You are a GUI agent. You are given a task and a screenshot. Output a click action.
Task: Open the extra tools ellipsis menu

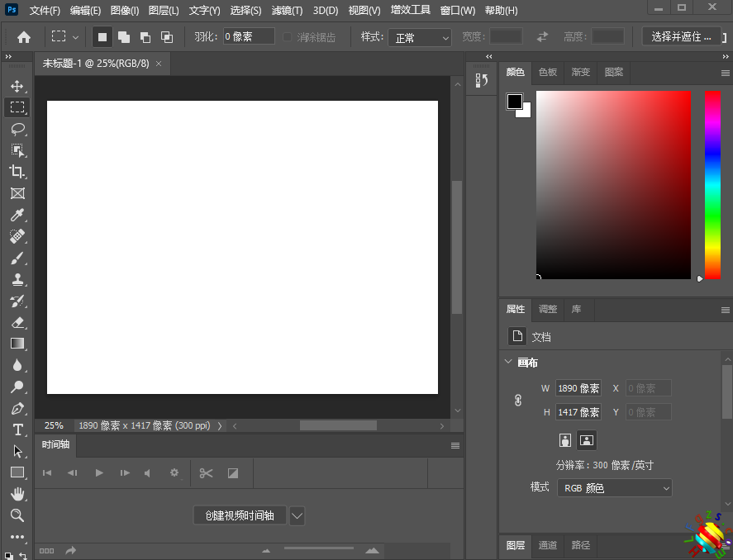(x=17, y=537)
